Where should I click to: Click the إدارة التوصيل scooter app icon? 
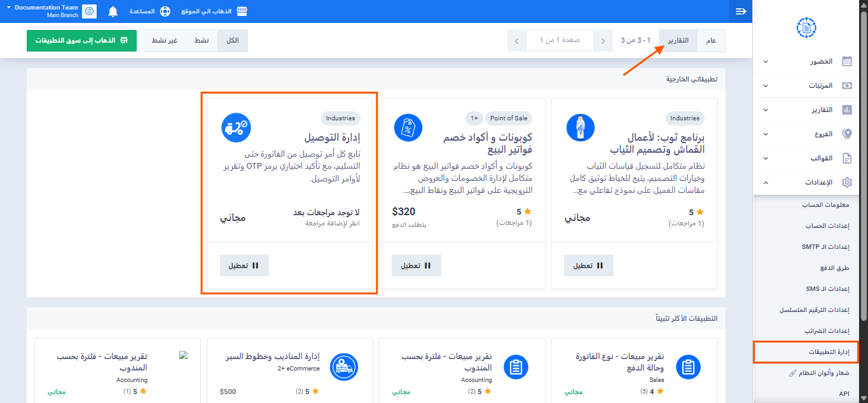[236, 128]
